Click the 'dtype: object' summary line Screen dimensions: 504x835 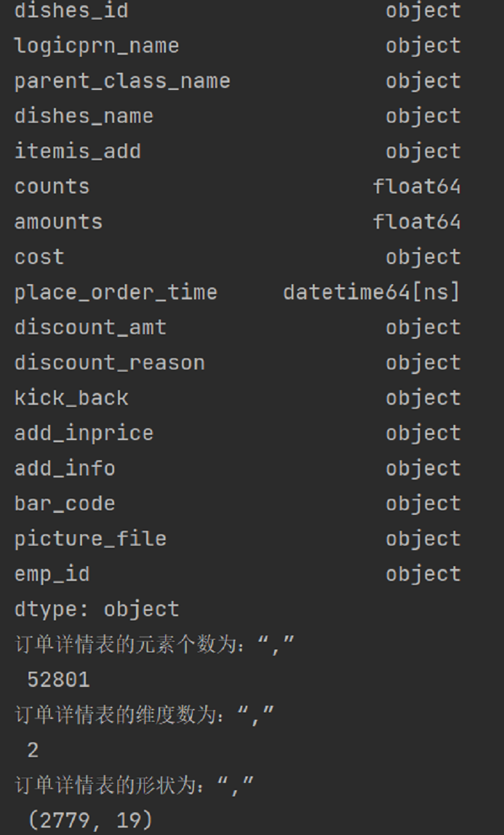97,610
